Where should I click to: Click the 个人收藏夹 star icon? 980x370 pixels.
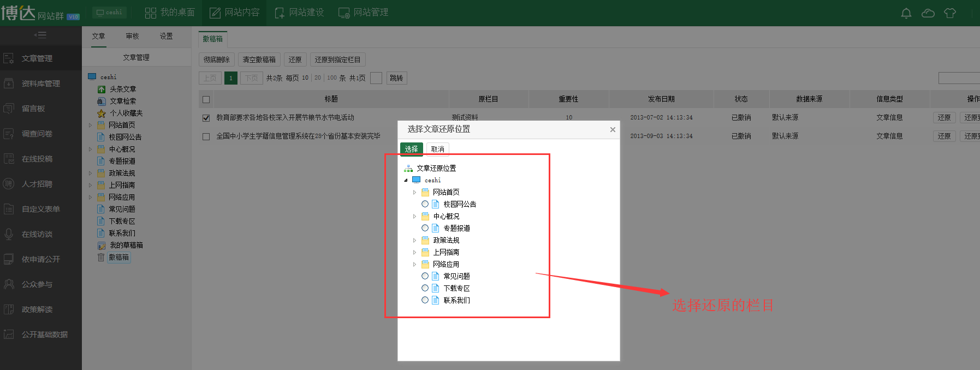point(102,113)
